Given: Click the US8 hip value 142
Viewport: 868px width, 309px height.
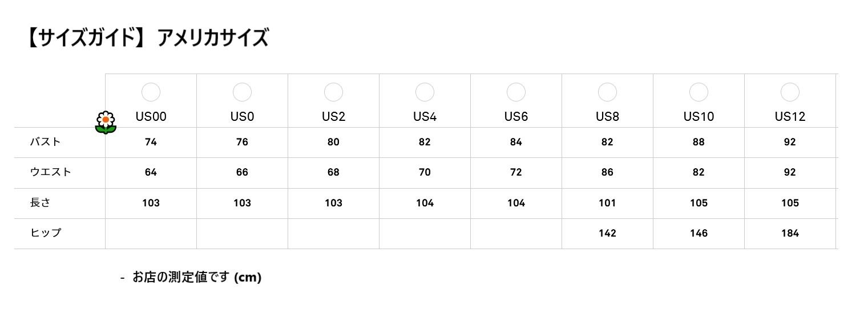Looking at the screenshot, I should click(x=607, y=233).
